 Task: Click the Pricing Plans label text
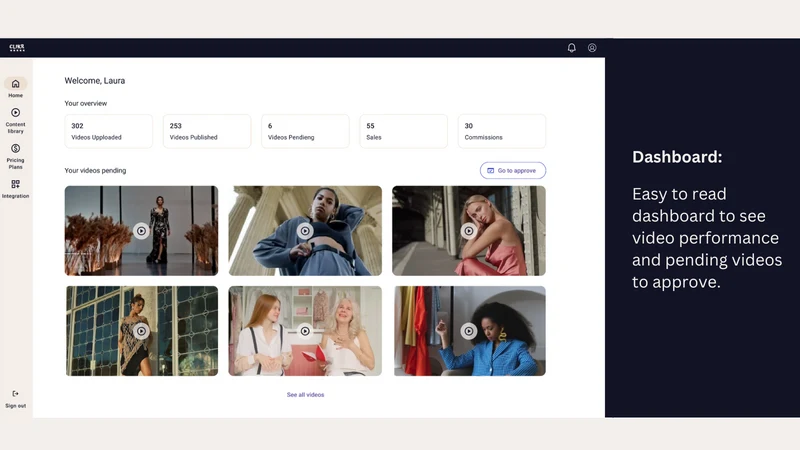(15, 163)
